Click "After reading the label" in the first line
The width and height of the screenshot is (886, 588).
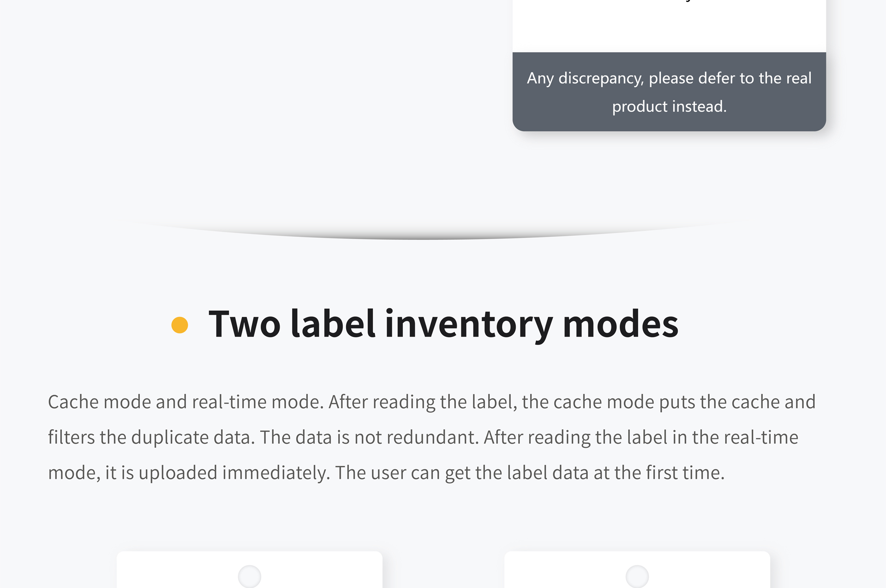click(423, 402)
